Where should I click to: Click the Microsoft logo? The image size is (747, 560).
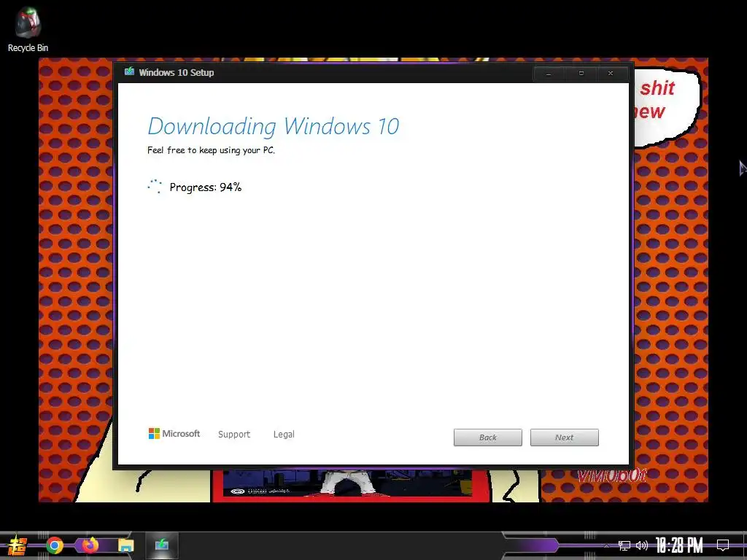174,433
